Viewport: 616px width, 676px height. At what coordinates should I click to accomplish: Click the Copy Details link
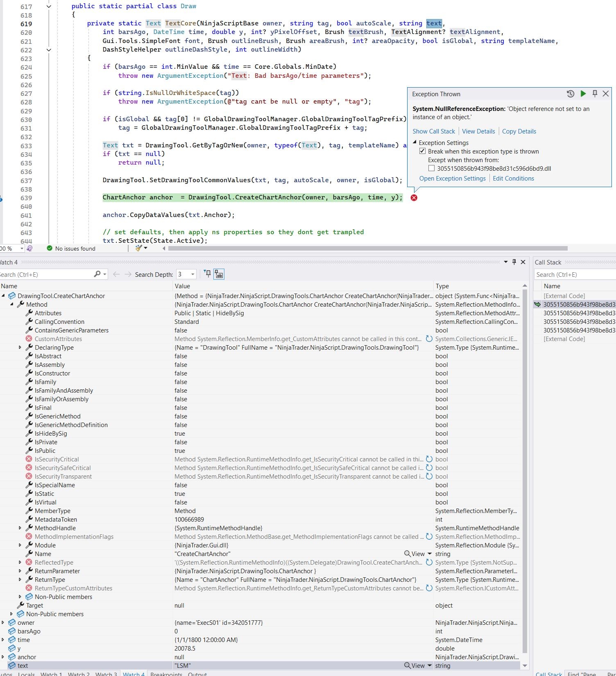point(519,131)
